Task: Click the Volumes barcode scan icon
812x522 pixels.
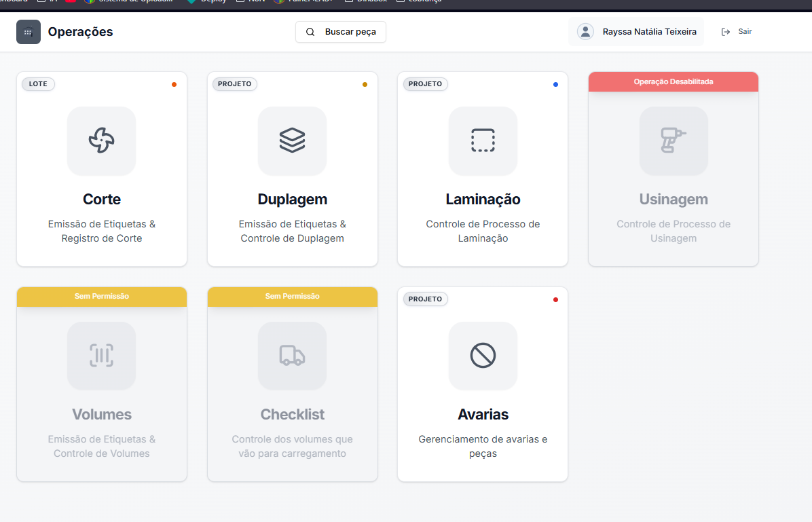Action: pos(102,356)
